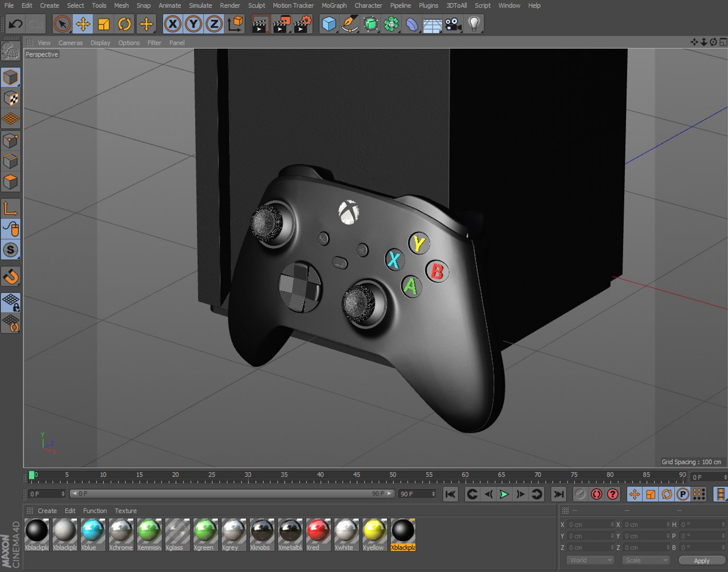Jump to the start of animation
The width and height of the screenshot is (728, 572).
tap(450, 494)
